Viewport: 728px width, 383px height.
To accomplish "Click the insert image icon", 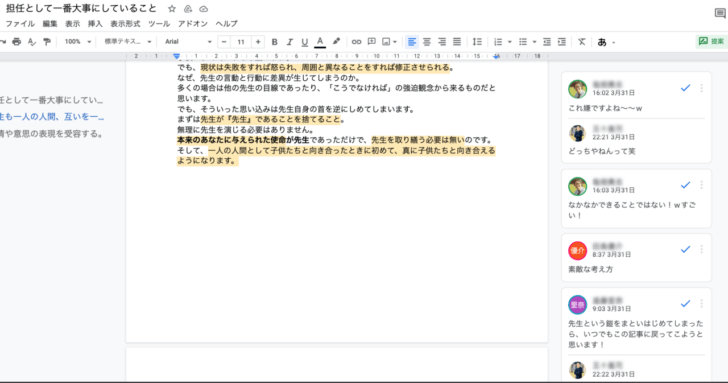I will 386,42.
